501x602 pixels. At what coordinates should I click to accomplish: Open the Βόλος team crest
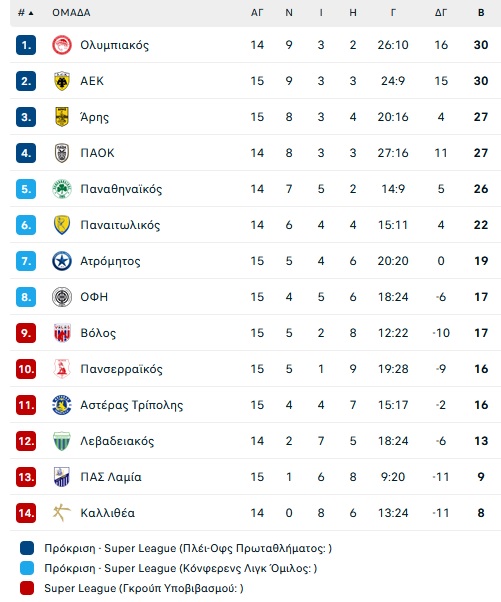point(62,333)
